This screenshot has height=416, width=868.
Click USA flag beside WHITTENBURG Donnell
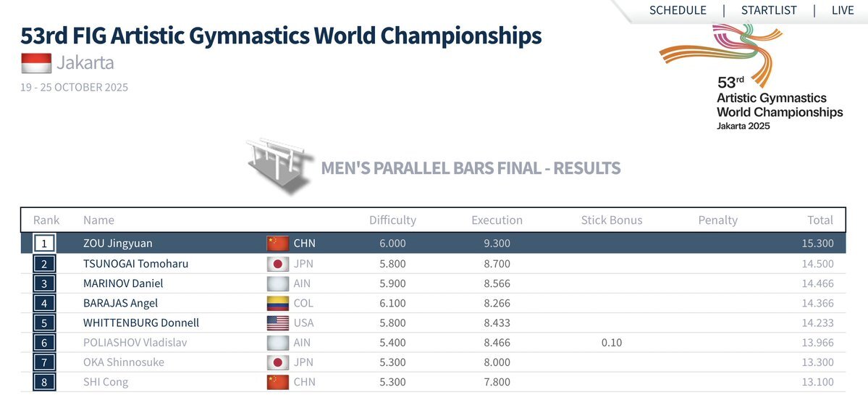pos(278,323)
